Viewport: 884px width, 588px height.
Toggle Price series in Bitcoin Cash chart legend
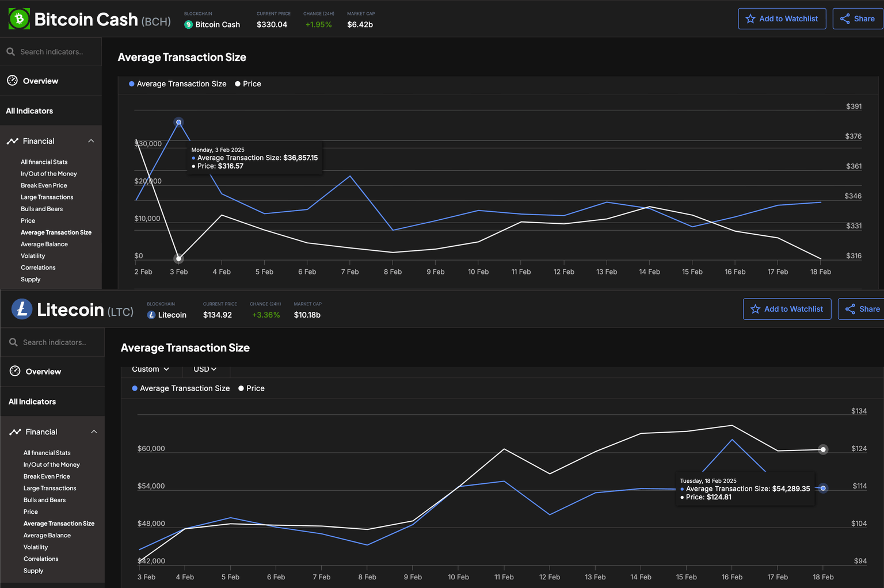coord(248,84)
